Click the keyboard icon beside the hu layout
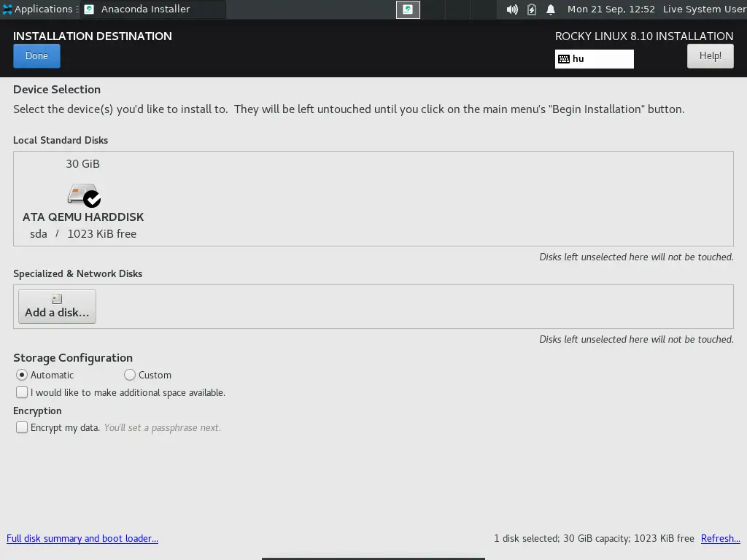The width and height of the screenshot is (747, 560). click(x=564, y=59)
